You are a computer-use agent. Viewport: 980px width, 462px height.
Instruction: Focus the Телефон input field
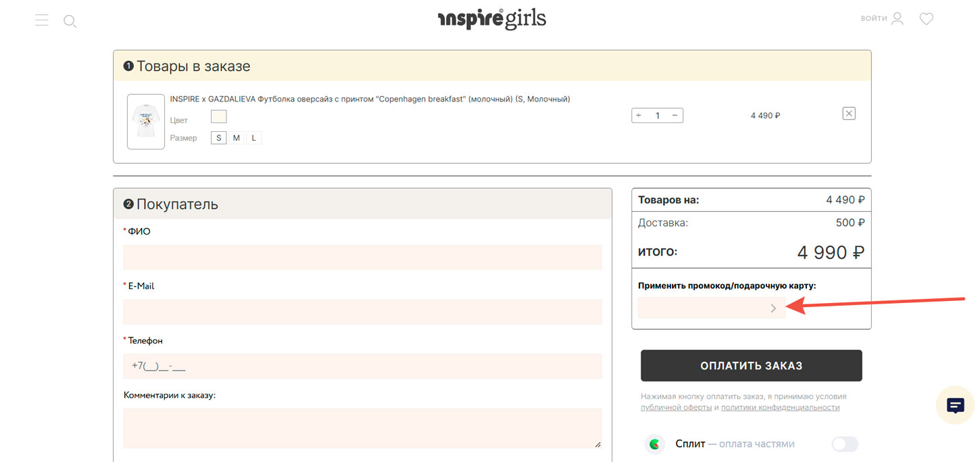362,366
